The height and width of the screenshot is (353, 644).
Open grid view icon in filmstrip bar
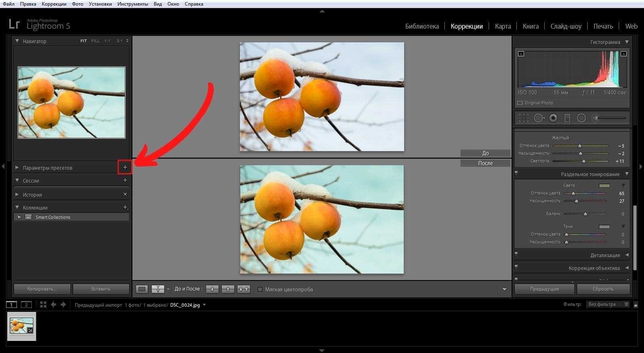point(43,305)
